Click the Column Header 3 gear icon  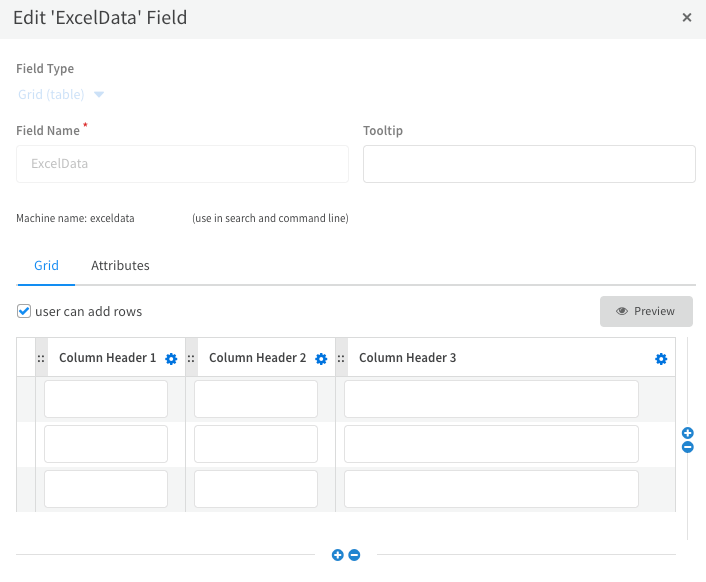pos(661,359)
